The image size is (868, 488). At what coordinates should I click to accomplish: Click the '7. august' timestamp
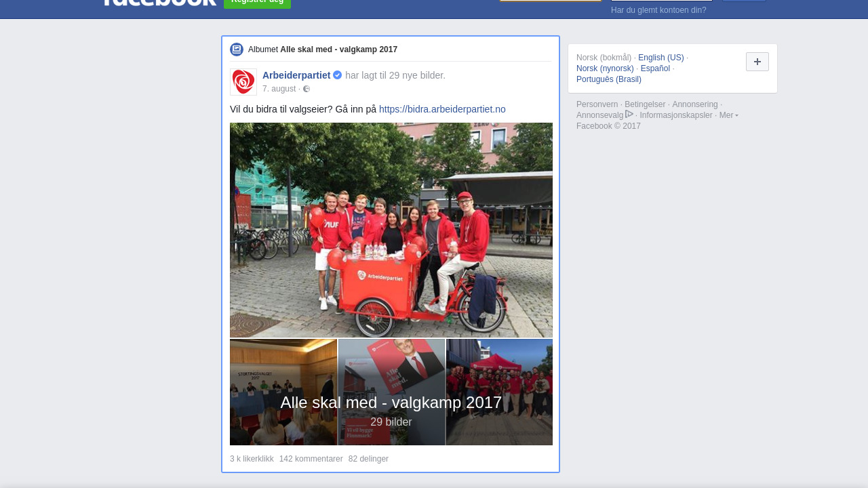click(279, 89)
